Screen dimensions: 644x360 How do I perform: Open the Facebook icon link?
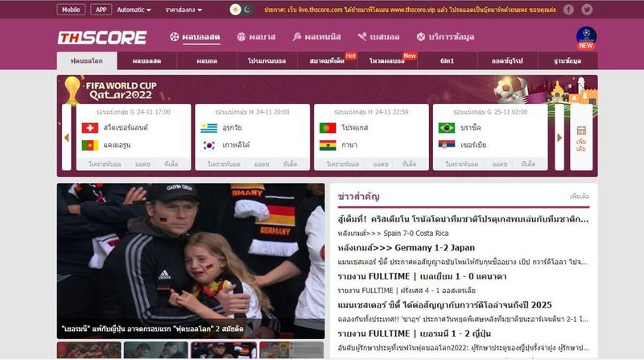568,10
